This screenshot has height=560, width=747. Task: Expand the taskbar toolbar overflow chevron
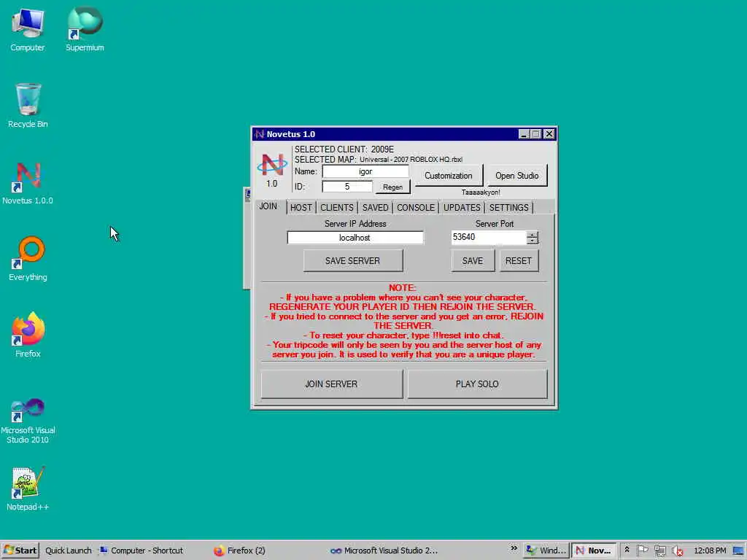pos(514,548)
